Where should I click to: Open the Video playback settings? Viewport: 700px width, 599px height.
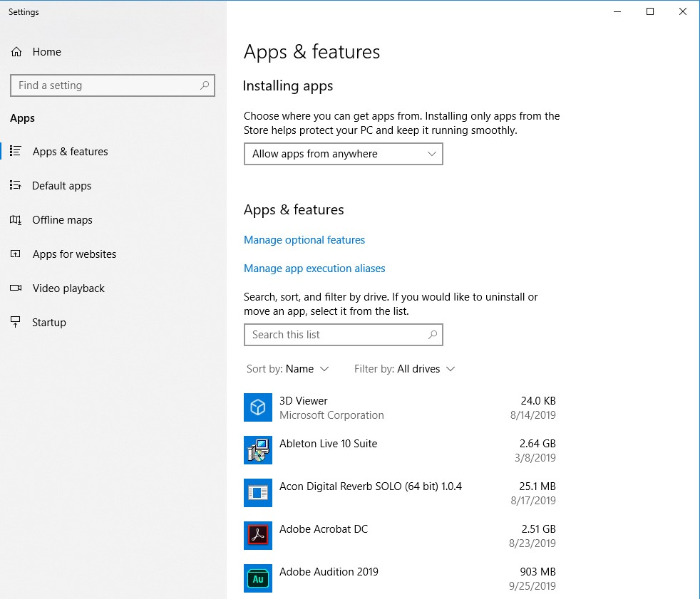68,288
